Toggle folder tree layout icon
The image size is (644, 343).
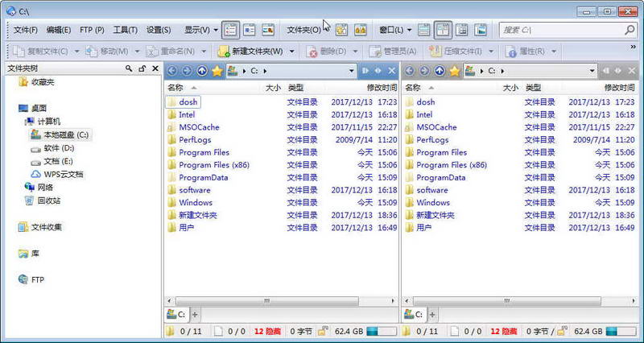[462, 30]
